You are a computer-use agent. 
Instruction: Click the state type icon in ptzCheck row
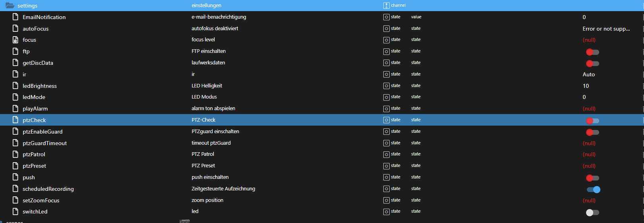(386, 120)
